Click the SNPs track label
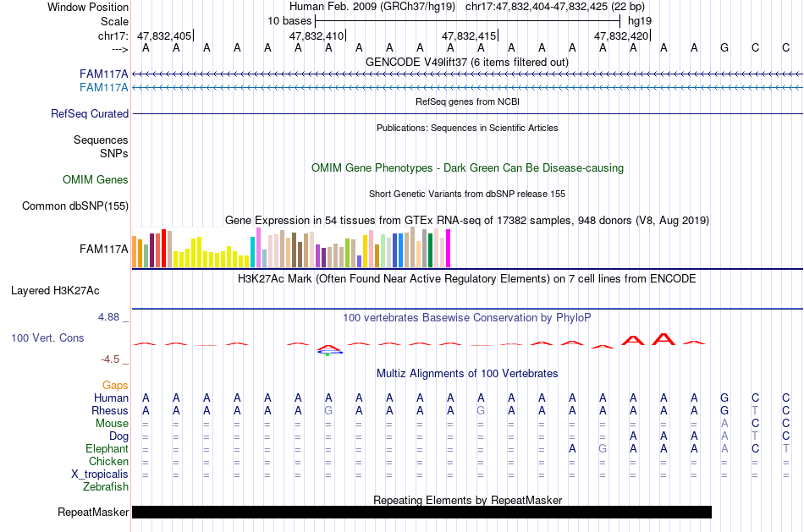 point(114,153)
